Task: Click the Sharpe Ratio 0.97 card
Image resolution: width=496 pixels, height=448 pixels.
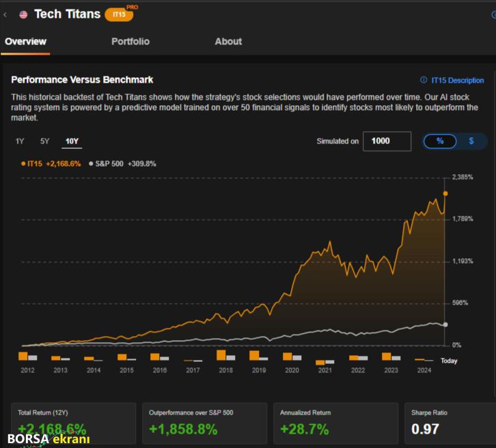Action: [450, 423]
